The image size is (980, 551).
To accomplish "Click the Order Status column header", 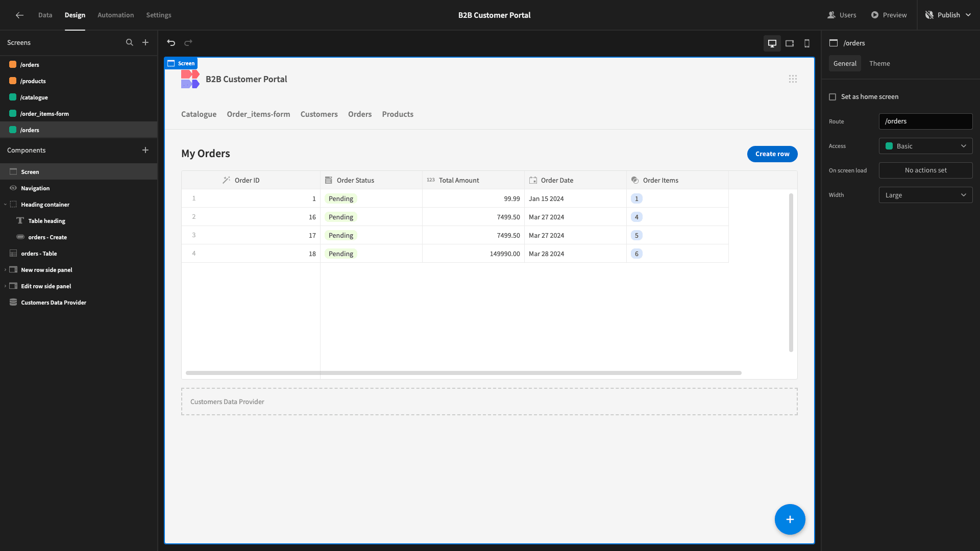I will pos(371,180).
